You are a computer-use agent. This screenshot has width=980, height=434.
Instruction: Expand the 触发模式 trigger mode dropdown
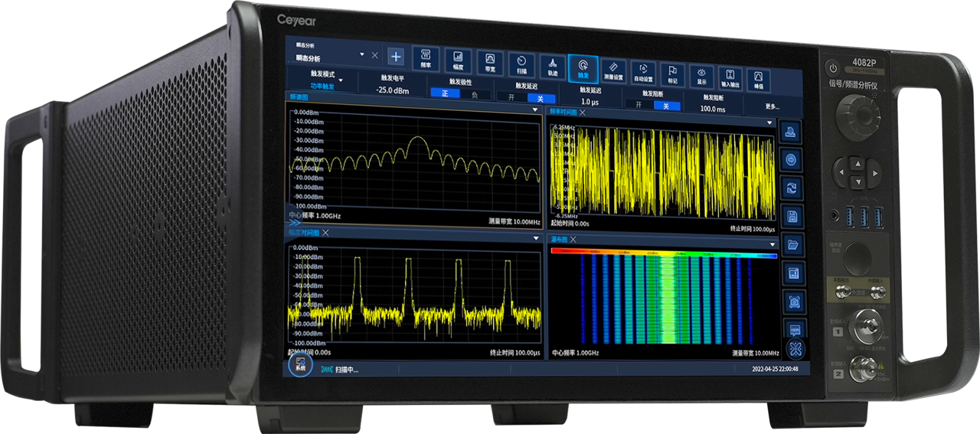(341, 80)
